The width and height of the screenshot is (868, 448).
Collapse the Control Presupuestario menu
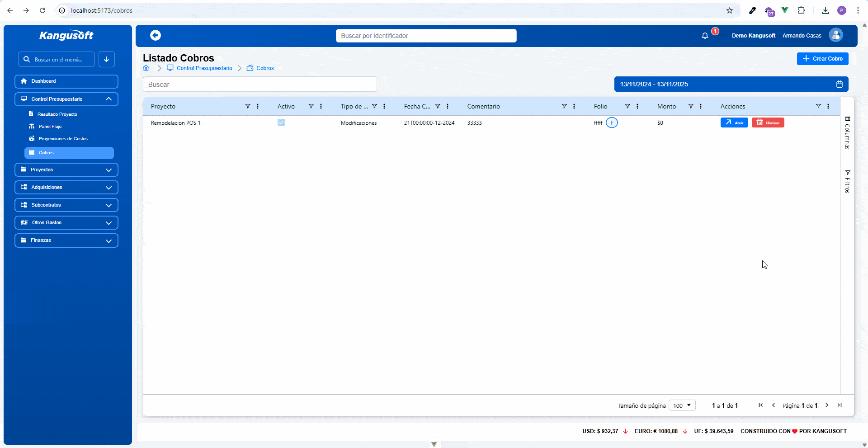pyautogui.click(x=66, y=99)
